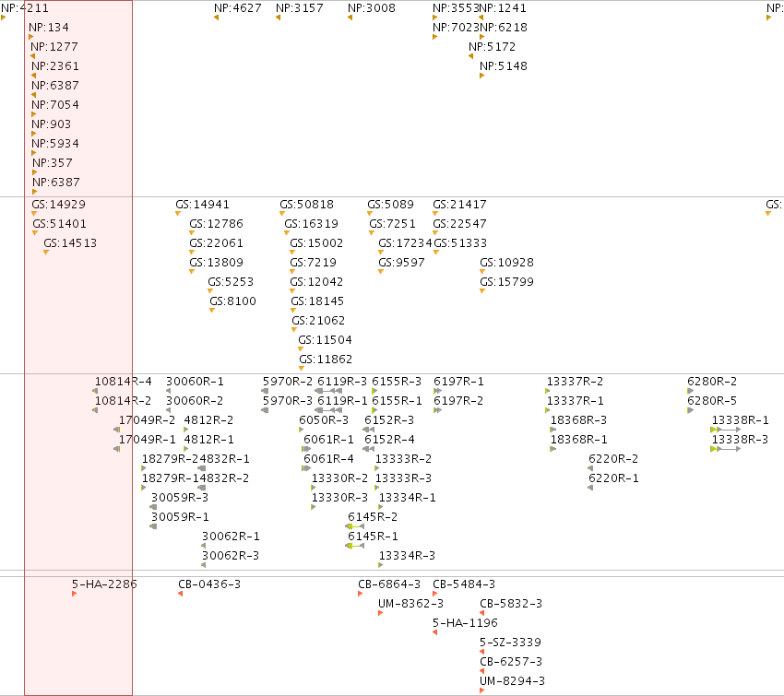Select the GS:18145 label
The width and height of the screenshot is (784, 696).
pos(317,301)
